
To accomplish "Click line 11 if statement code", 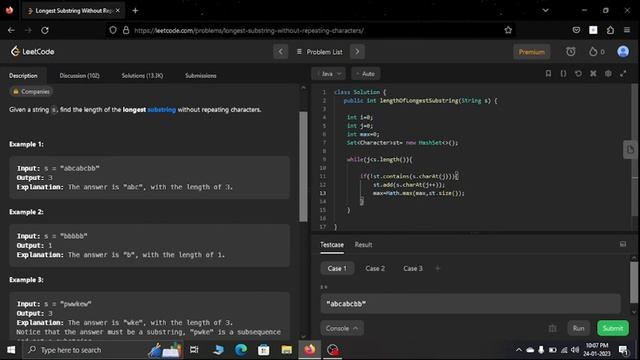I will tap(409, 176).
